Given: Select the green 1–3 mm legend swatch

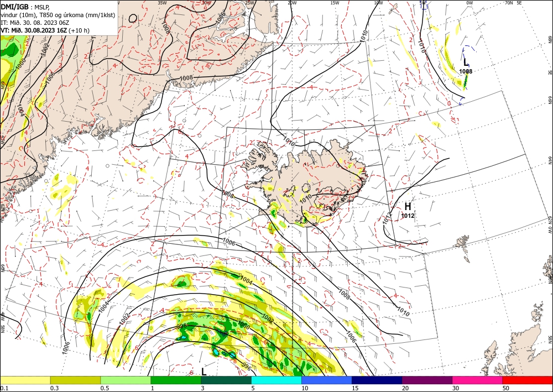Looking at the screenshot, I should 176,380.
